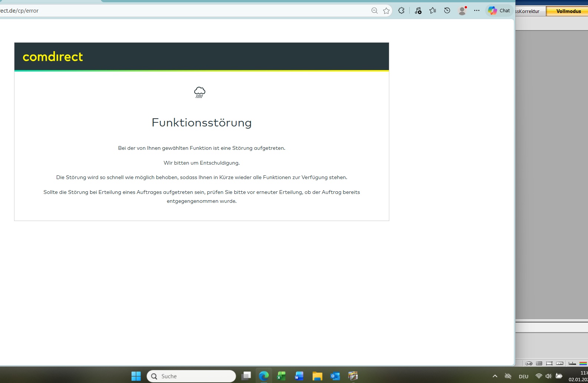Viewport: 588px width, 383px height.
Task: Click the zoom out magnifier in address bar
Action: point(374,11)
